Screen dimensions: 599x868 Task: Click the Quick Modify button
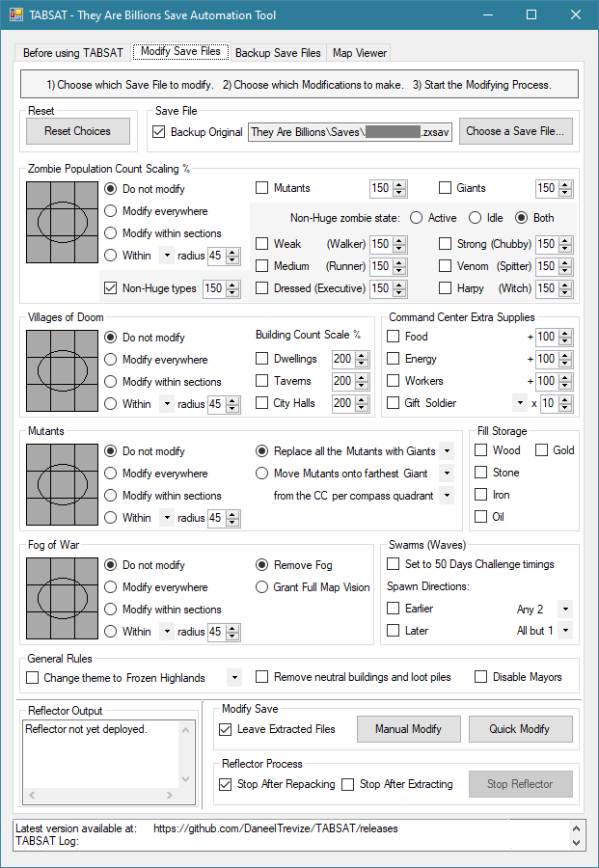[520, 729]
